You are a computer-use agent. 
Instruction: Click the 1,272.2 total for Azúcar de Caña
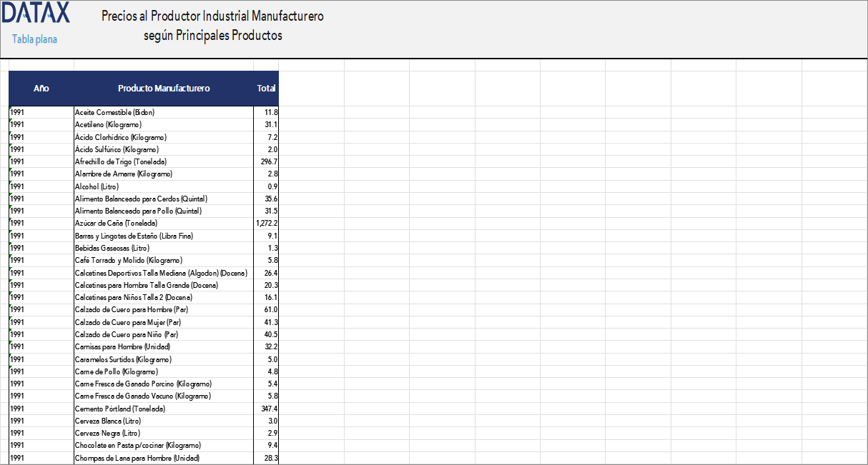pos(266,223)
